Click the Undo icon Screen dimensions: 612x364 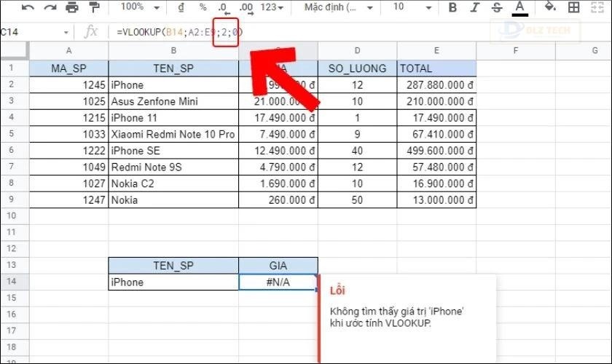[28, 7]
